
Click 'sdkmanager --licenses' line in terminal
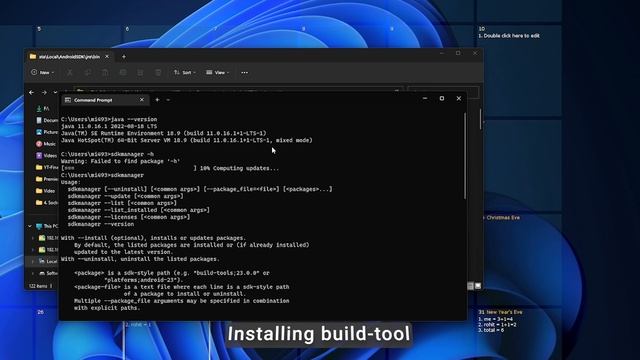(x=129, y=217)
